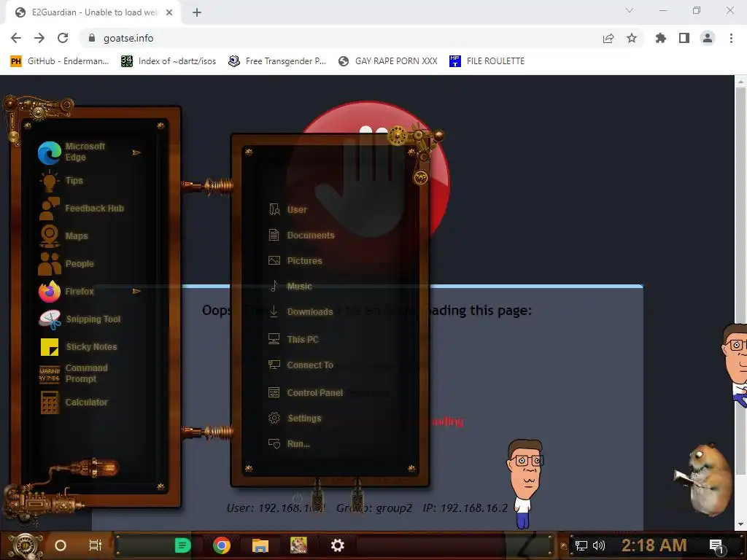The image size is (747, 560).
Task: Open Documents from the start menu
Action: point(301,236)
